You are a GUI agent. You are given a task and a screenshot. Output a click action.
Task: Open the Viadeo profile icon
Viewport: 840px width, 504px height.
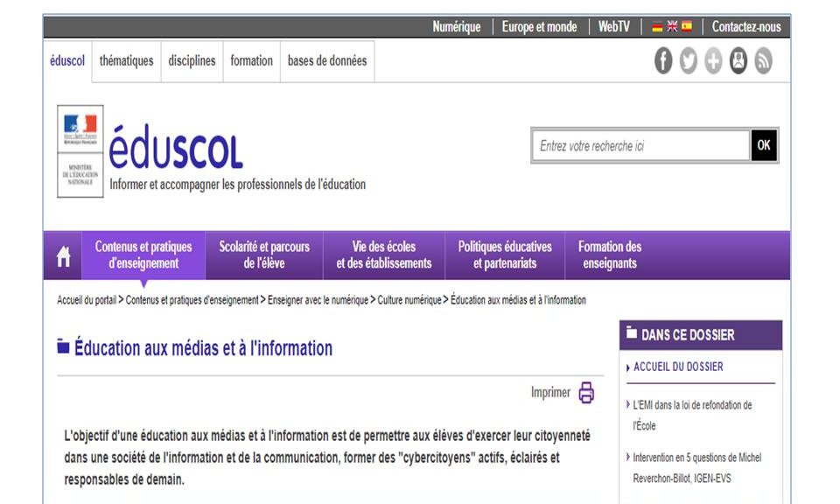pyautogui.click(x=738, y=60)
